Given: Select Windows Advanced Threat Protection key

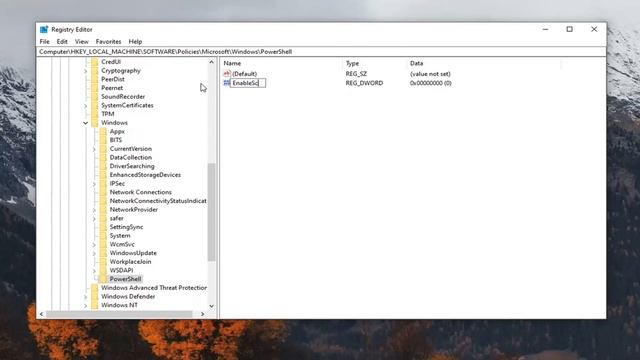Looking at the screenshot, I should click(x=154, y=288).
